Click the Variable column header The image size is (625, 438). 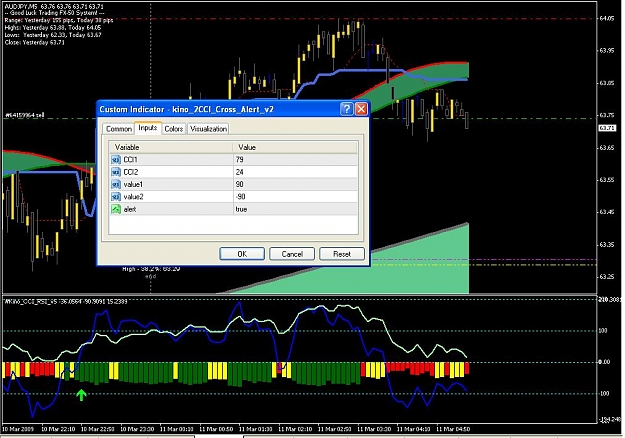[171, 147]
